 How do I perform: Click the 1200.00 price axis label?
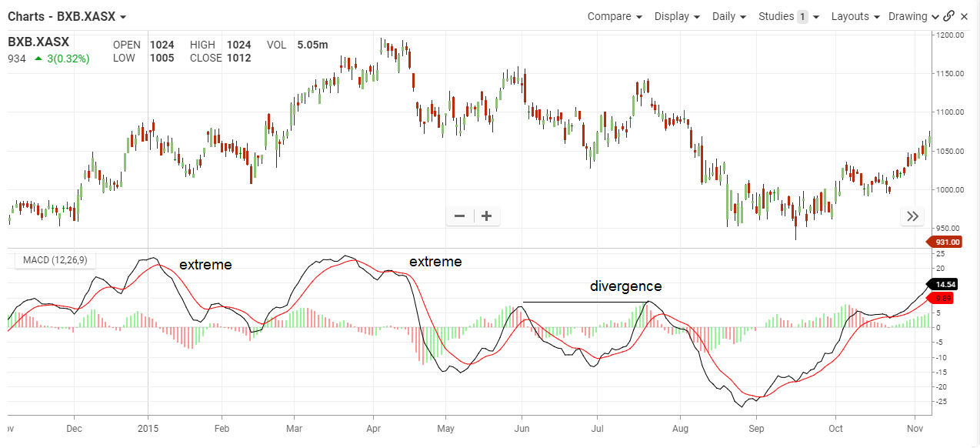coord(948,35)
